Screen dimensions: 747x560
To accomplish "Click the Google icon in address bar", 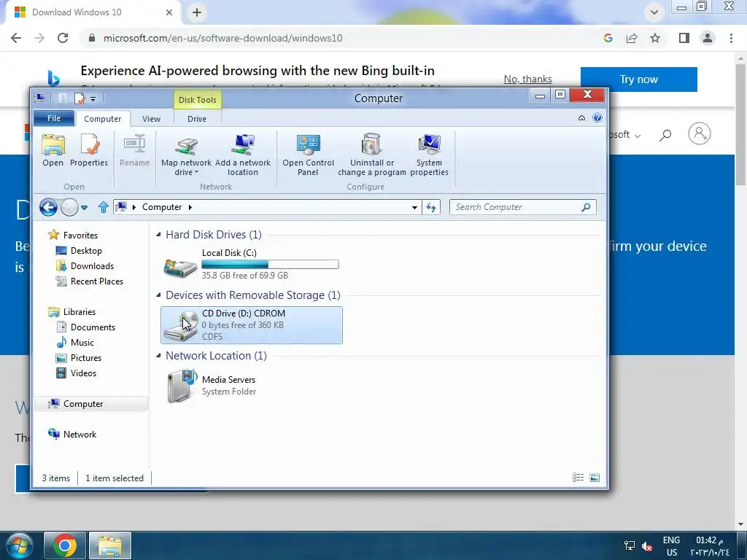I will click(x=608, y=38).
